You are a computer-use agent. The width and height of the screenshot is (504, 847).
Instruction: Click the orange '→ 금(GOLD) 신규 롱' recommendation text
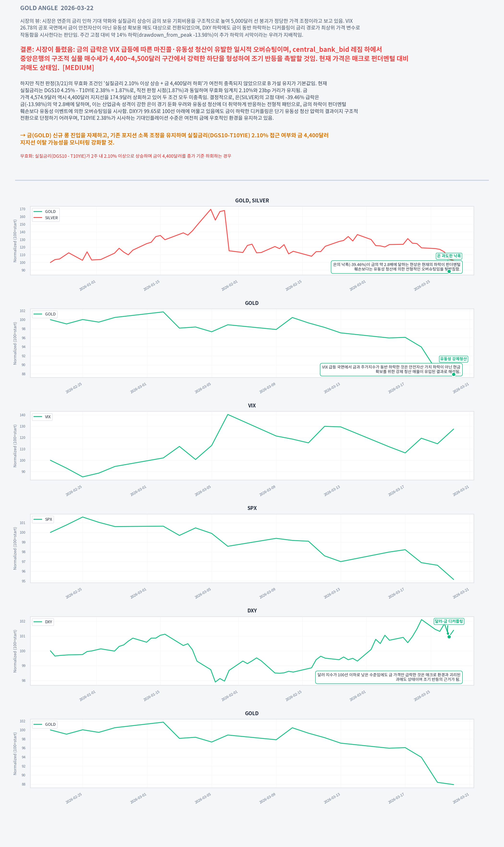tap(174, 139)
